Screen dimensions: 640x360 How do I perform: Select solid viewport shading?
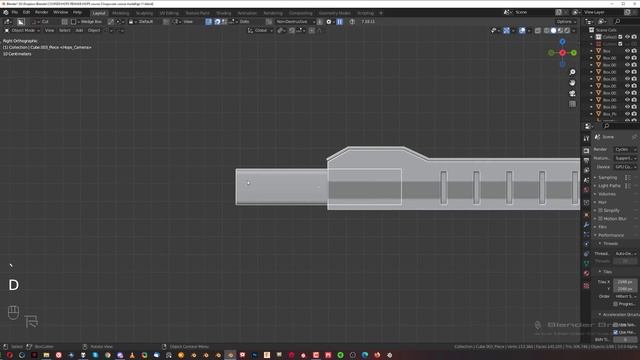click(x=553, y=31)
